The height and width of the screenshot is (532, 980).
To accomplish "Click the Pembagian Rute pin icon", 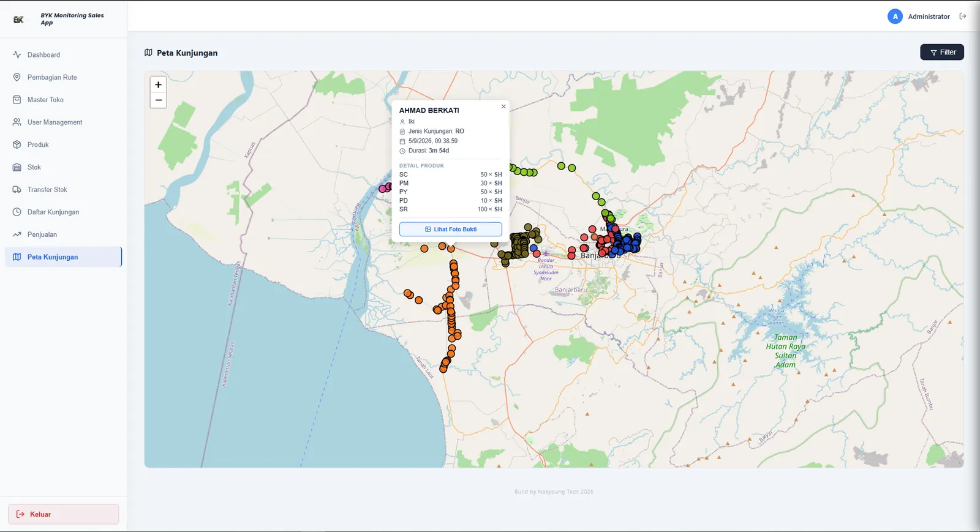I will (x=17, y=77).
